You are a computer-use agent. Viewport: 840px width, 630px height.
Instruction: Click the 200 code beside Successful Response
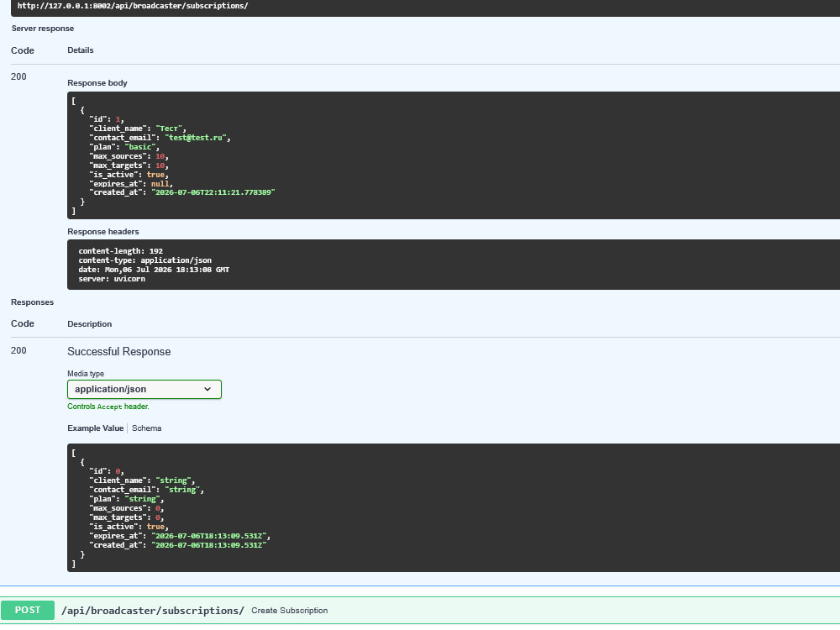click(18, 350)
